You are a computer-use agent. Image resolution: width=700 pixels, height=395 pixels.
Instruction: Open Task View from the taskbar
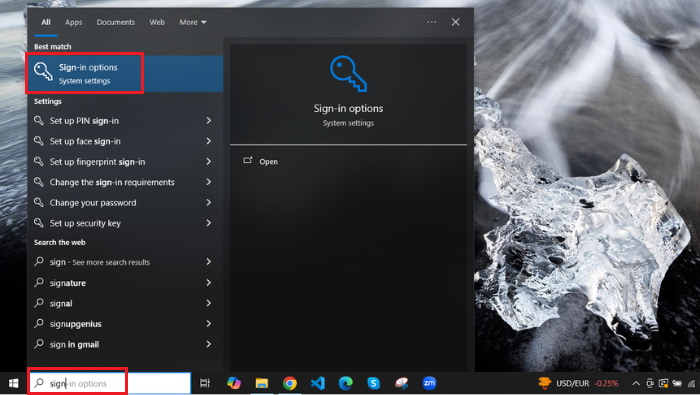[205, 383]
